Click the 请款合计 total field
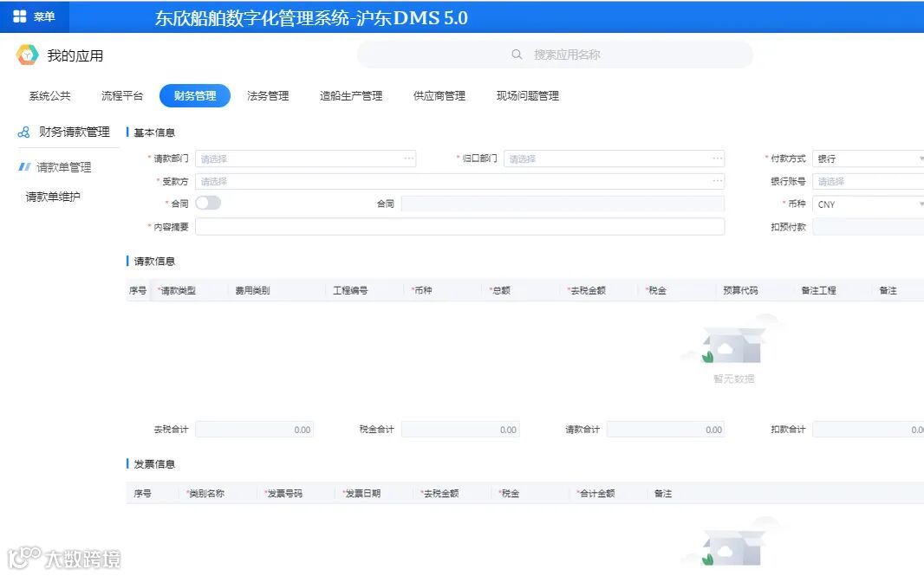Image resolution: width=924 pixels, height=576 pixels. [666, 430]
